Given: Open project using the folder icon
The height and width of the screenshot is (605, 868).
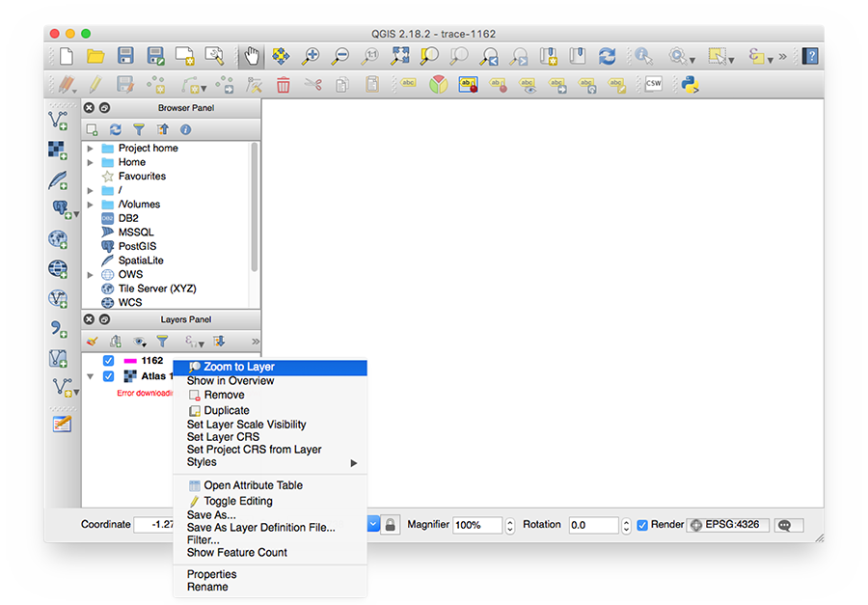Looking at the screenshot, I should [x=95, y=56].
